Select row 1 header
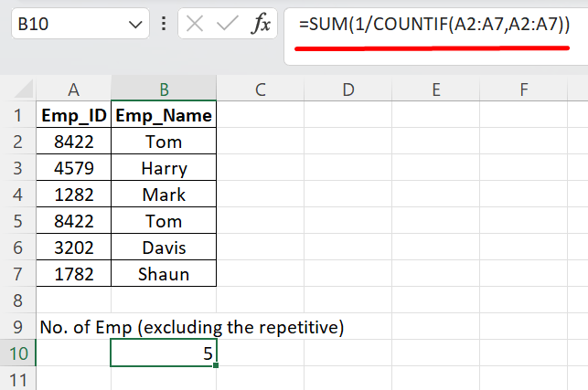 [17, 115]
